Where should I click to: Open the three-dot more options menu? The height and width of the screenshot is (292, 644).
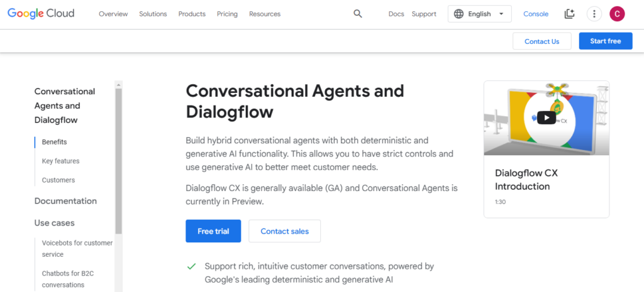594,14
